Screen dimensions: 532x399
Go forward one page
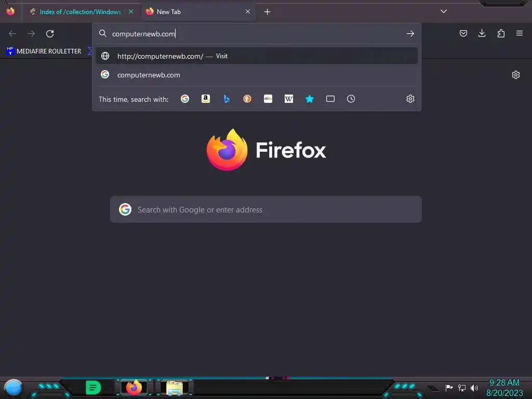point(31,34)
